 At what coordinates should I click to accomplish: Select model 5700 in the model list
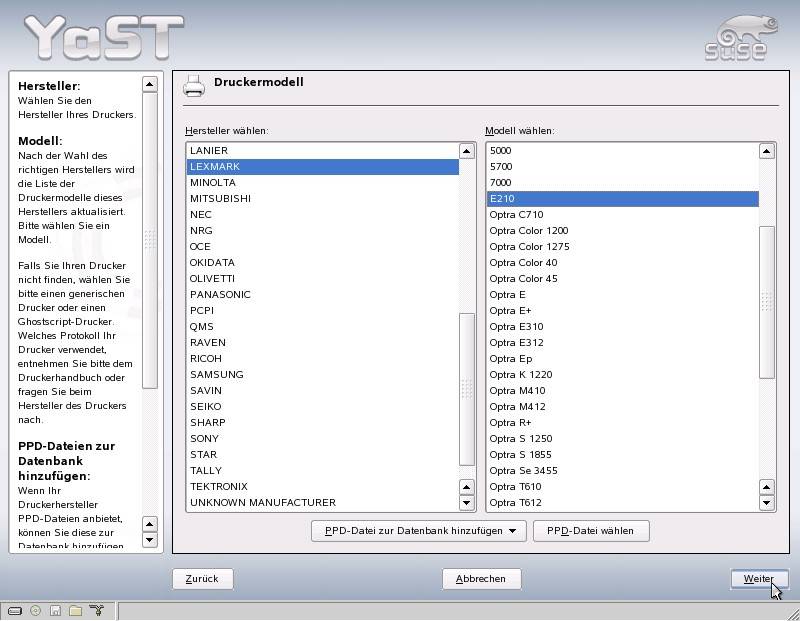[622, 167]
